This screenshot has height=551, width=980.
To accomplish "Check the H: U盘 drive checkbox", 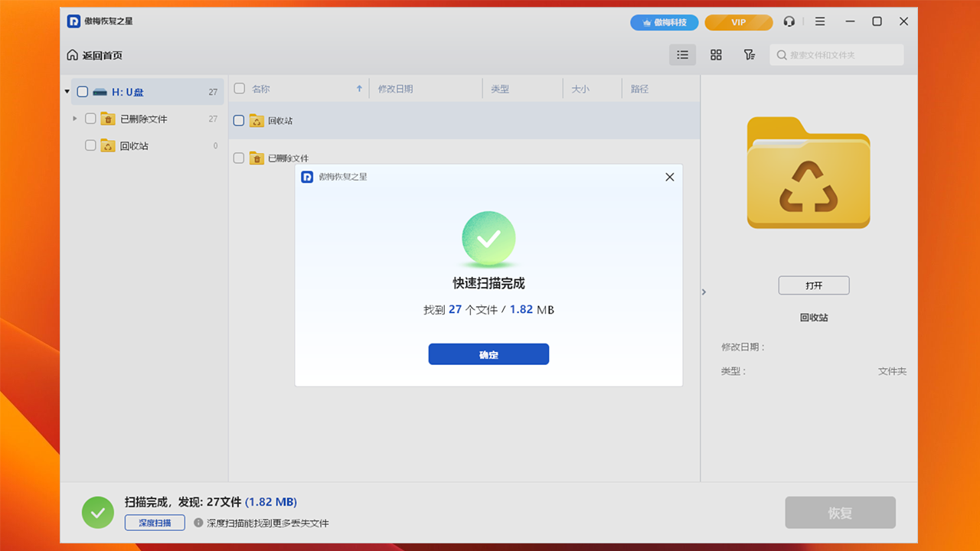I will pos(82,91).
